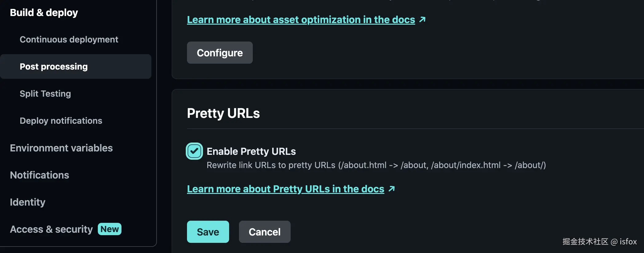Click the Pretty URLs section heading

(223, 113)
